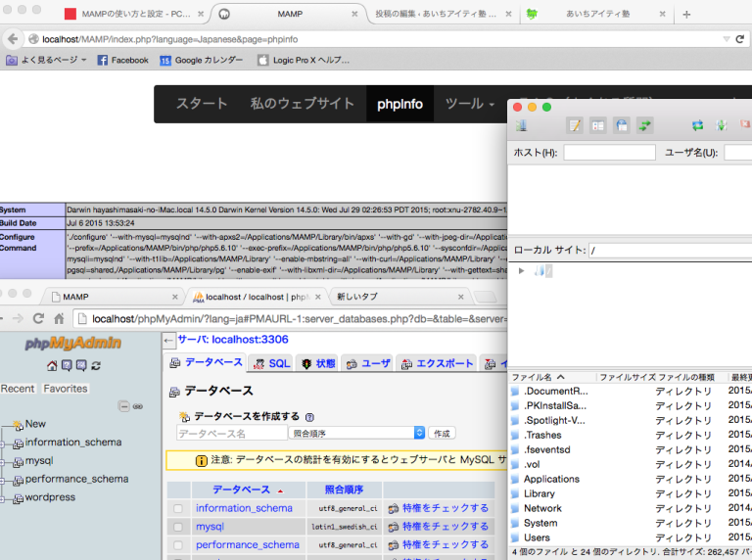Check the mysql row checkbox
Viewport: 752px width, 560px height.
point(178,527)
